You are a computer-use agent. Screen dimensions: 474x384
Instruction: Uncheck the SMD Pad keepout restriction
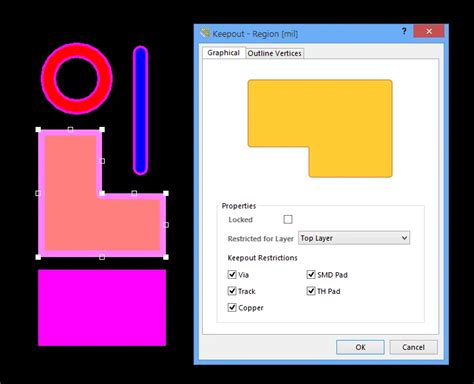pos(311,274)
